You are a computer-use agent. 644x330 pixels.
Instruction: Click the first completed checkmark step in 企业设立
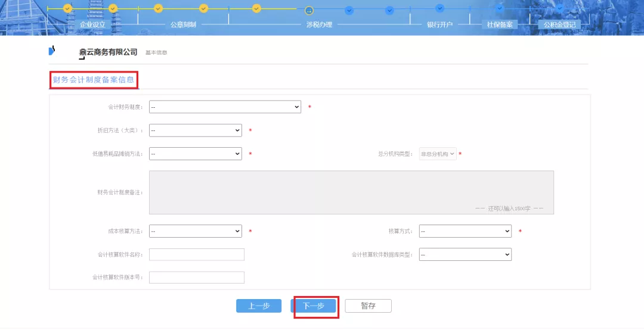click(x=67, y=8)
